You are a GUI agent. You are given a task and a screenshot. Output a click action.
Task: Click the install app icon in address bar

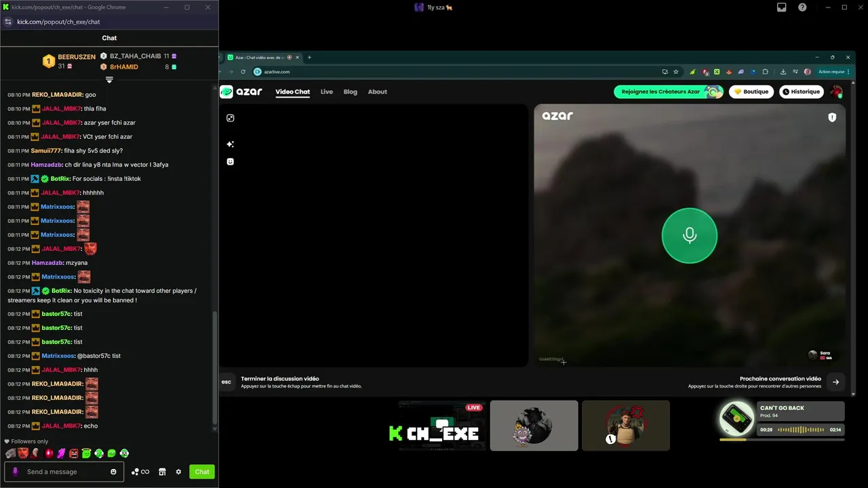coord(665,71)
